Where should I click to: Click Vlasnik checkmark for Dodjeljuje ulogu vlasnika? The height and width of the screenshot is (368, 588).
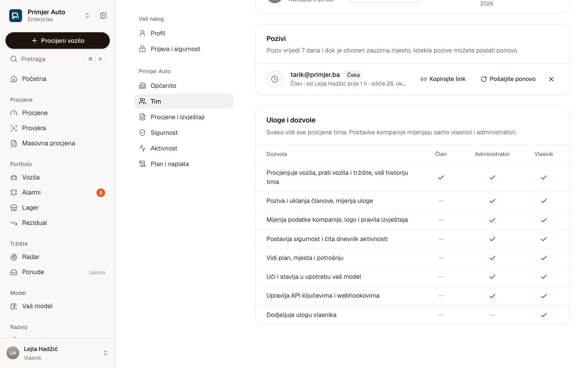point(544,315)
